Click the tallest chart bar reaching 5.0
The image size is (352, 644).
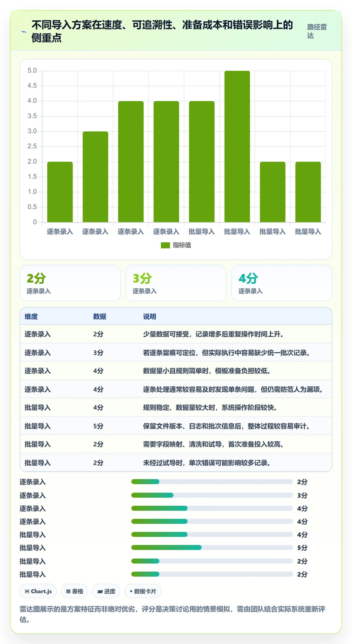pos(237,146)
